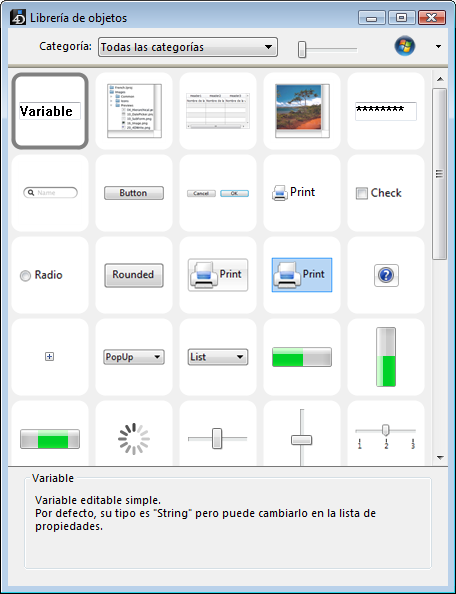Select the Check checkbox object
456x594 pixels.
[378, 193]
